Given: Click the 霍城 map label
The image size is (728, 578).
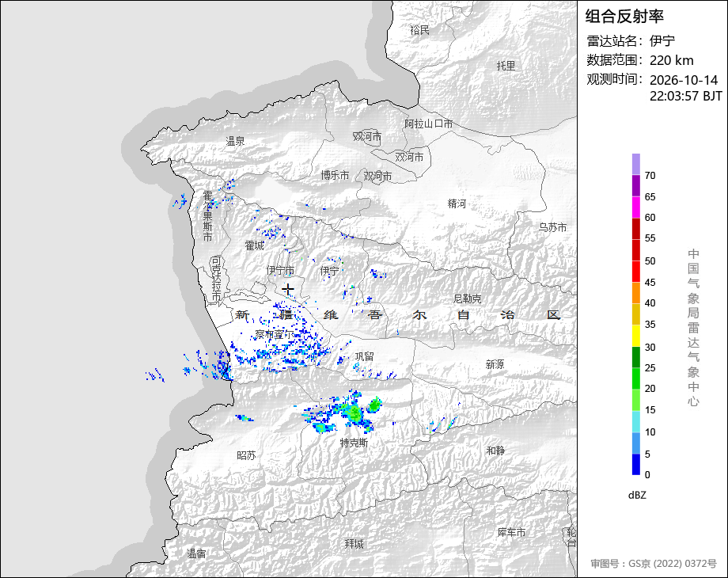Looking at the screenshot, I should pyautogui.click(x=255, y=245).
